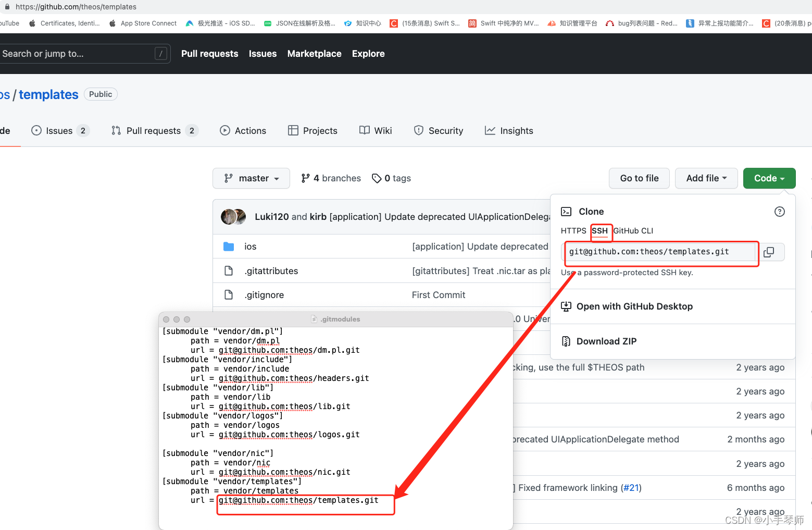This screenshot has height=530, width=812.
Task: Switch to the HTTPS clone tab
Action: [x=573, y=231]
